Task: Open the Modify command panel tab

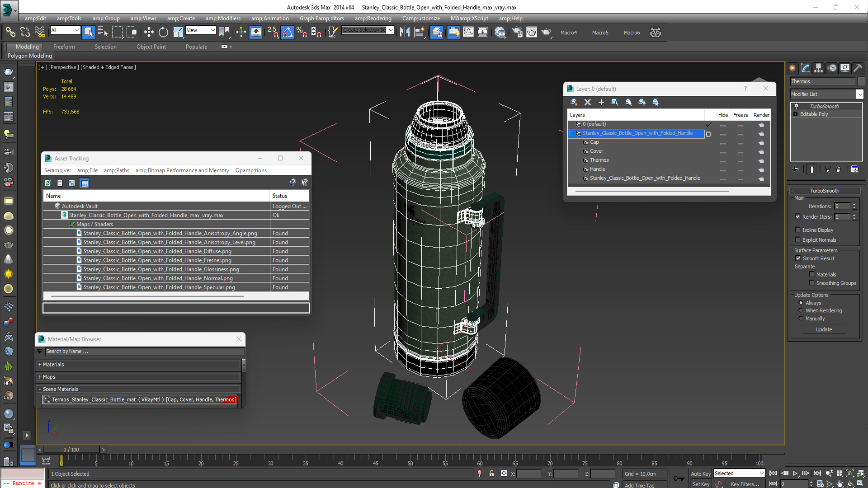Action: pos(806,68)
